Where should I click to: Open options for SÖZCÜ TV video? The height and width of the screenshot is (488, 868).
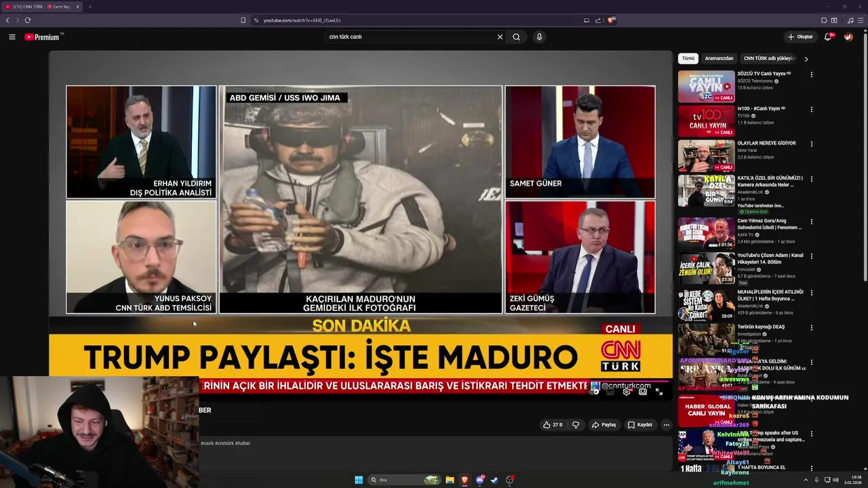[x=811, y=75]
